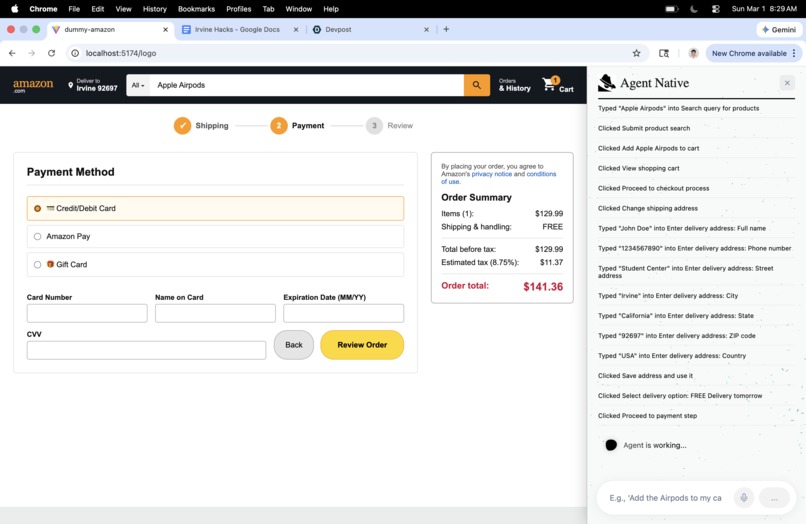Click the Agent Native hat logo
The height and width of the screenshot is (524, 806).
point(607,83)
